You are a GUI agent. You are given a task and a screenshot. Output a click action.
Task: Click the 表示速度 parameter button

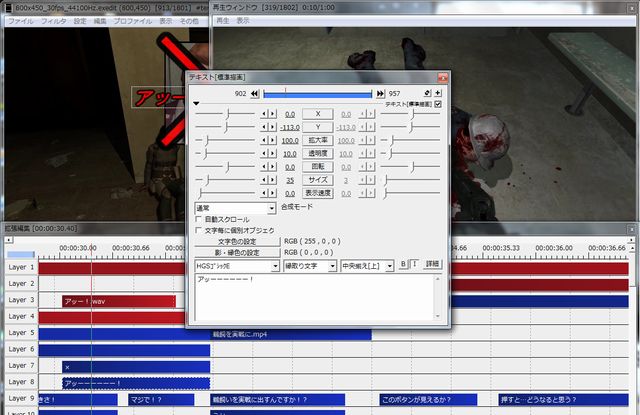pos(318,193)
